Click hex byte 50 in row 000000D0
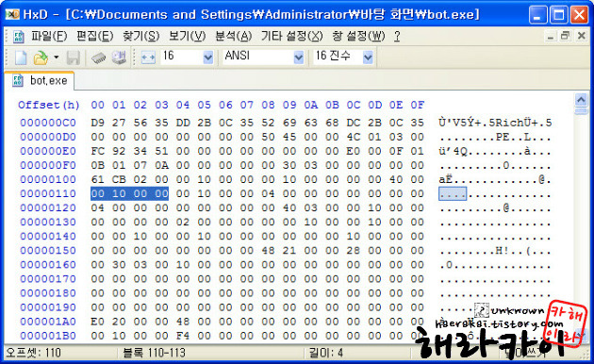 [268, 137]
